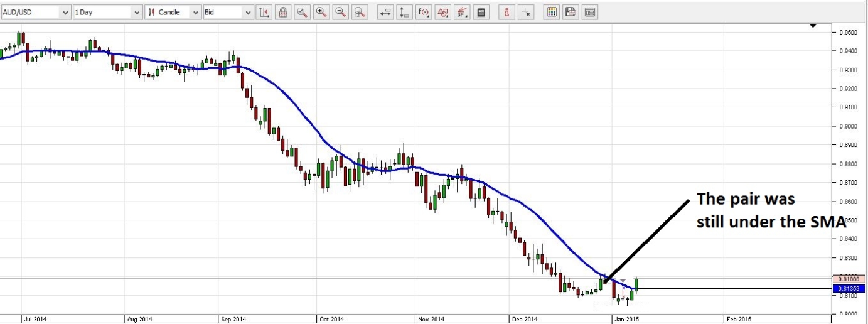The width and height of the screenshot is (868, 324).
Task: Open the GF pattern tool icon
Action: pos(462,12)
